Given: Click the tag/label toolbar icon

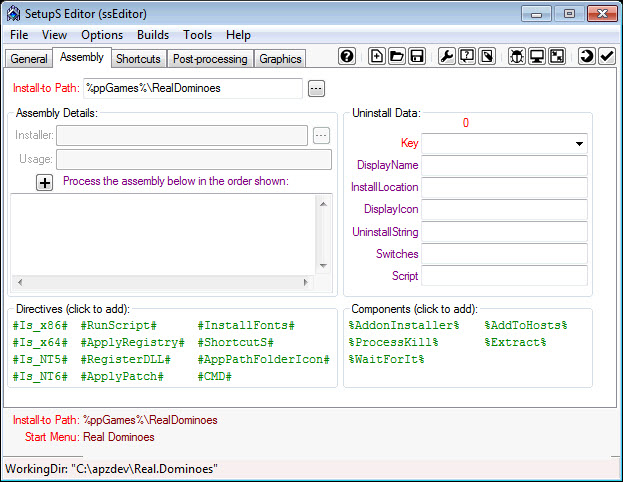Looking at the screenshot, I should coord(487,56).
